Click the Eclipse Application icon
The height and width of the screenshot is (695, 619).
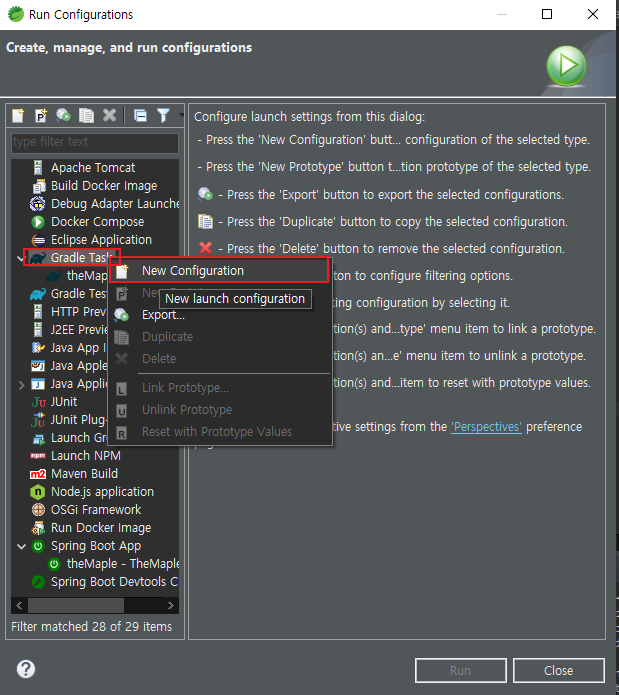38,240
